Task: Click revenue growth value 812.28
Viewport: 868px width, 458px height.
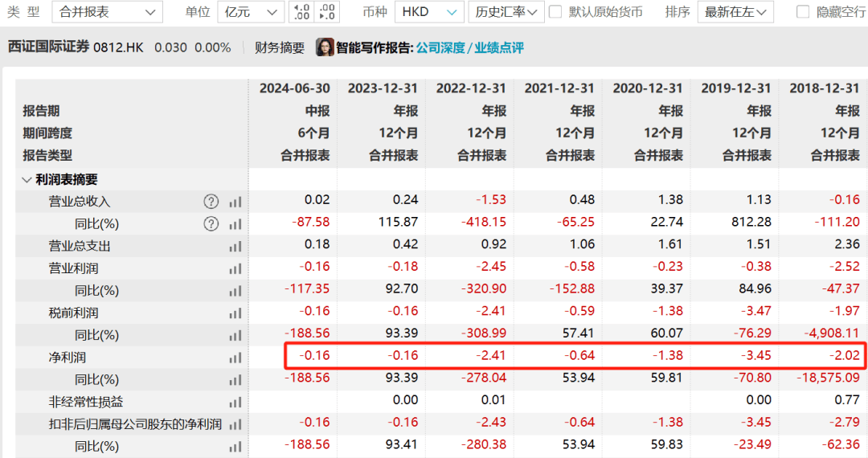Action: [751, 222]
